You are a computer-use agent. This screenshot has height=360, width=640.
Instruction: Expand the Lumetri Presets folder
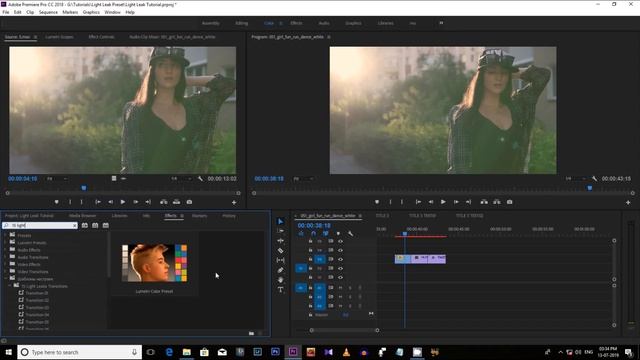click(x=5, y=242)
